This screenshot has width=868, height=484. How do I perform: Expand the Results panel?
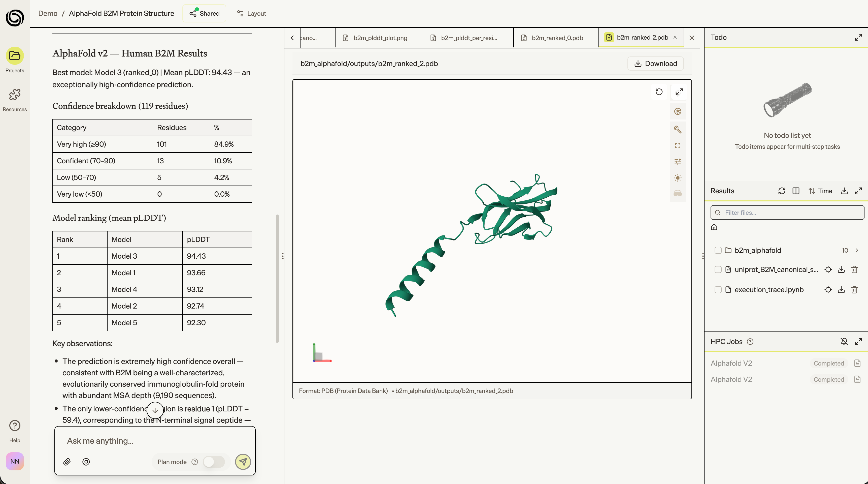click(x=858, y=191)
